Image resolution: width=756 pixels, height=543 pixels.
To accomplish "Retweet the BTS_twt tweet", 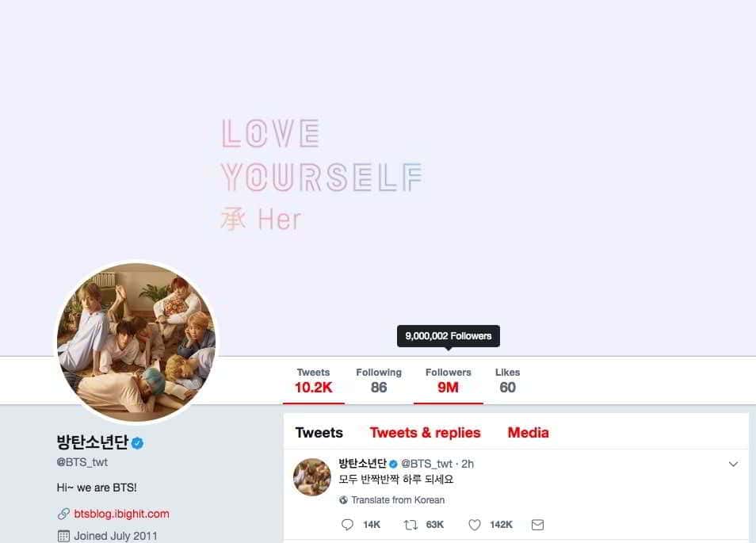I will [x=410, y=525].
